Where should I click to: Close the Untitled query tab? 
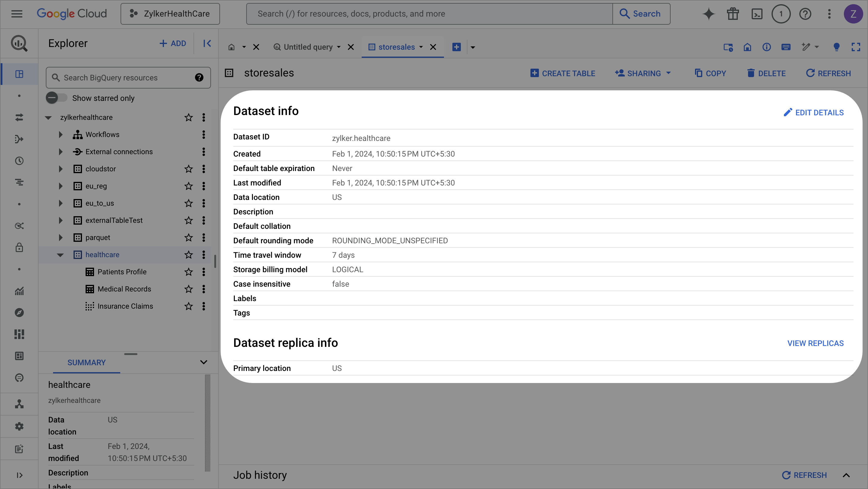click(x=351, y=47)
